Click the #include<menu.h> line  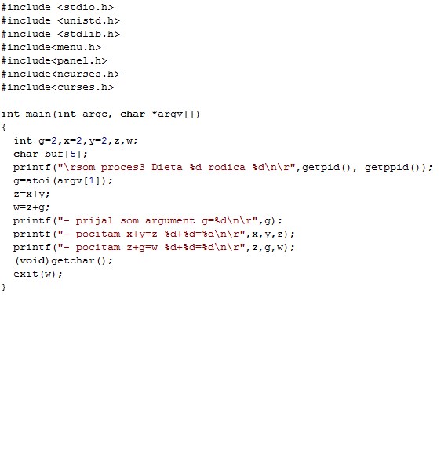coord(51,47)
